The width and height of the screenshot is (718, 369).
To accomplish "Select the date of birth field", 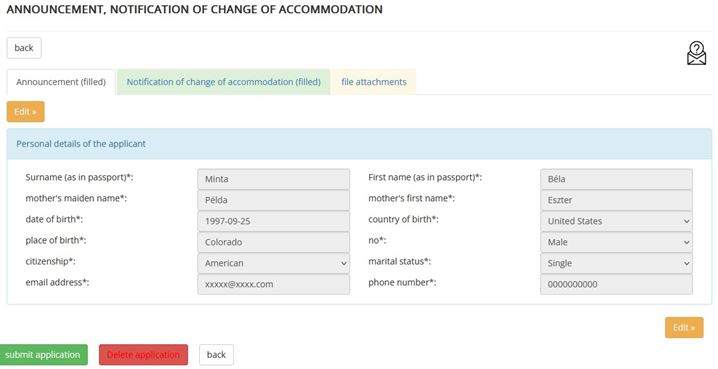I will [273, 221].
